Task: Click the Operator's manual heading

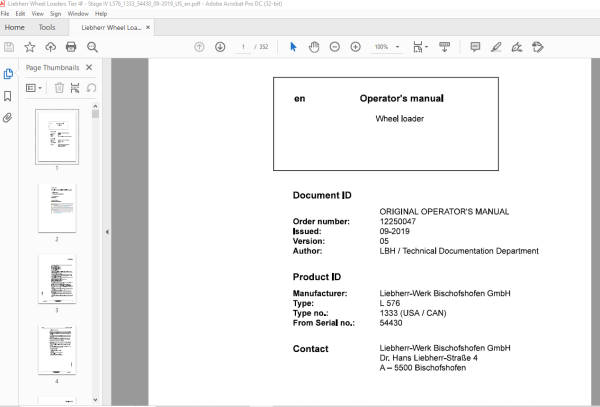Action: (x=401, y=99)
